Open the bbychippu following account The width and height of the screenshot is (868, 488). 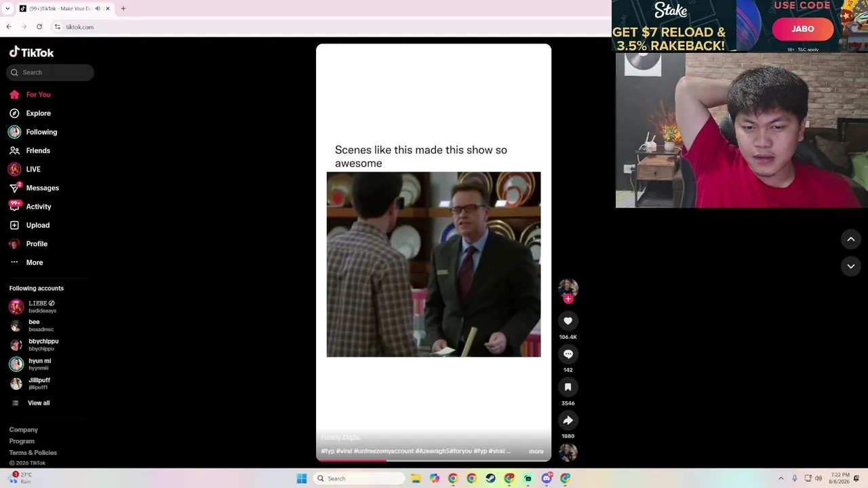tap(35, 345)
